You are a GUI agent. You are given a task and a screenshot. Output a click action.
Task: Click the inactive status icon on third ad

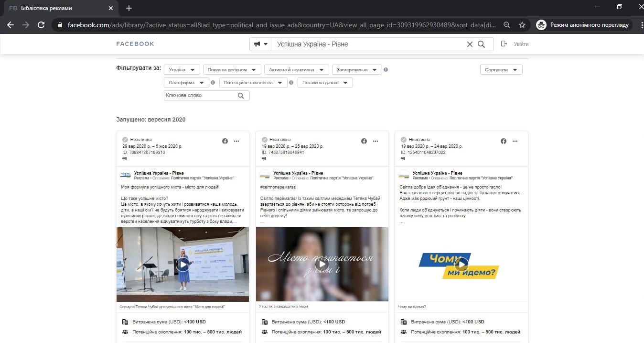[404, 140]
